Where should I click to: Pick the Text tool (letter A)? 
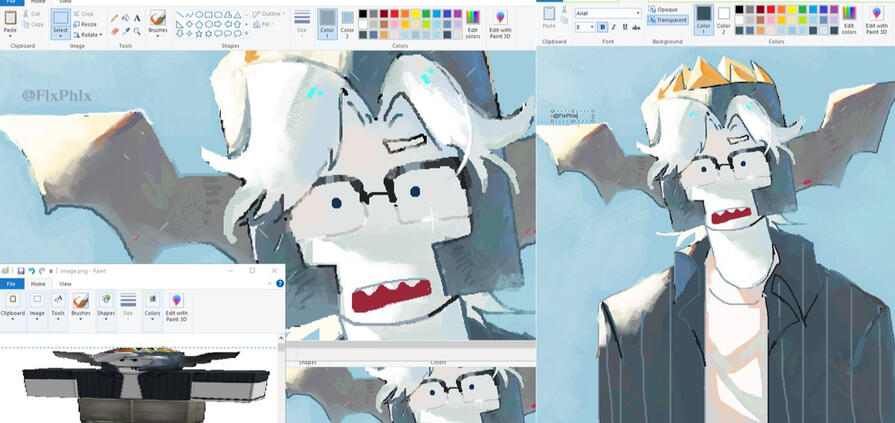pos(137,18)
